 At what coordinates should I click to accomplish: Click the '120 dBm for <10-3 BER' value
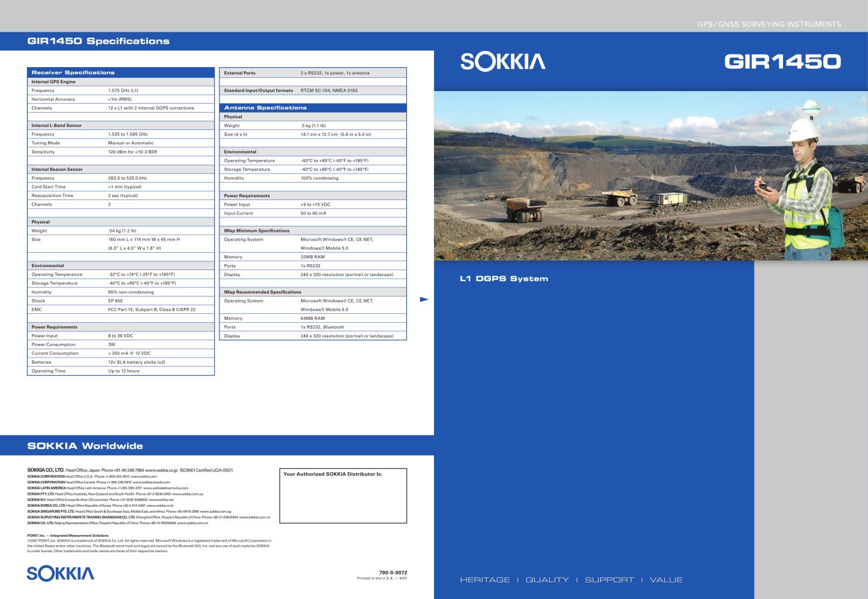point(132,152)
